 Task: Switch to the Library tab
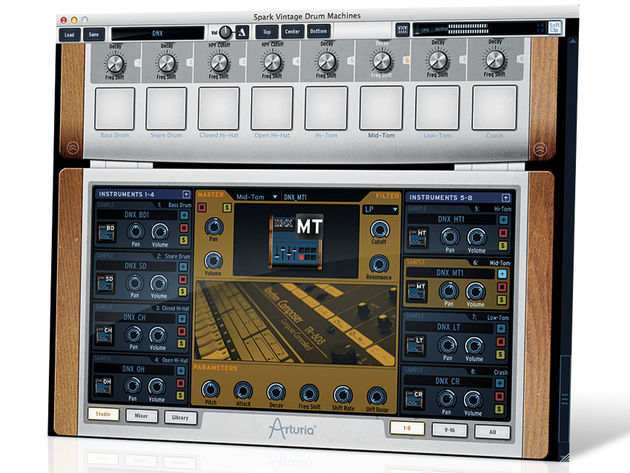tap(180, 418)
